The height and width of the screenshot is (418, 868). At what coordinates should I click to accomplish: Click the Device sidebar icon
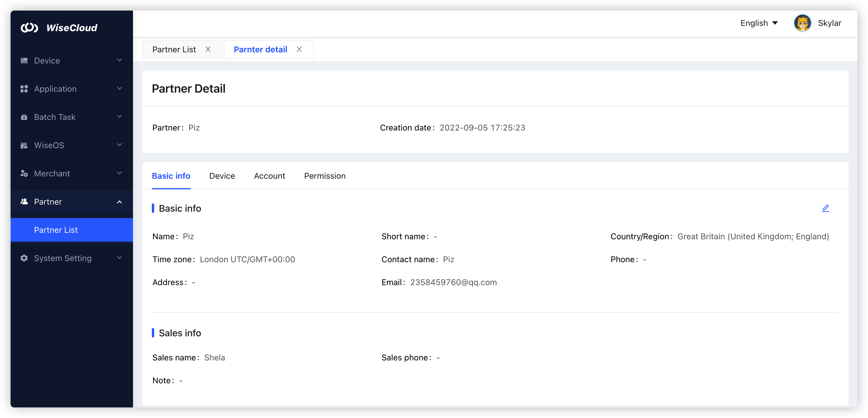click(x=24, y=61)
